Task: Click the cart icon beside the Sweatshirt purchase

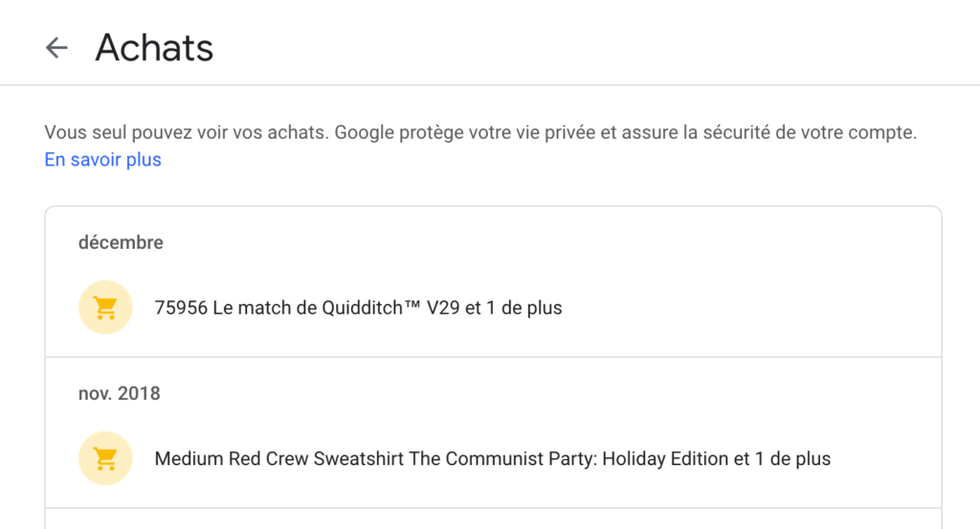Action: [x=105, y=459]
